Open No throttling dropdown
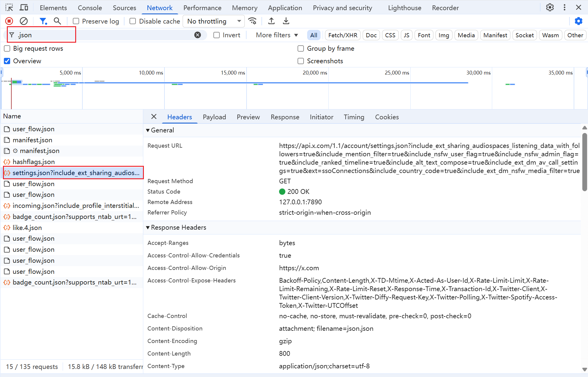Viewport: 588px width, 377px height. pyautogui.click(x=214, y=21)
